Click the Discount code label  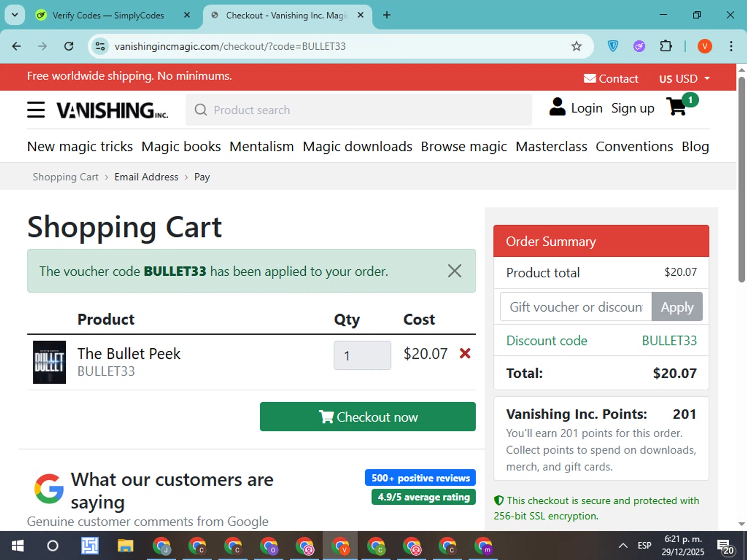(x=547, y=340)
